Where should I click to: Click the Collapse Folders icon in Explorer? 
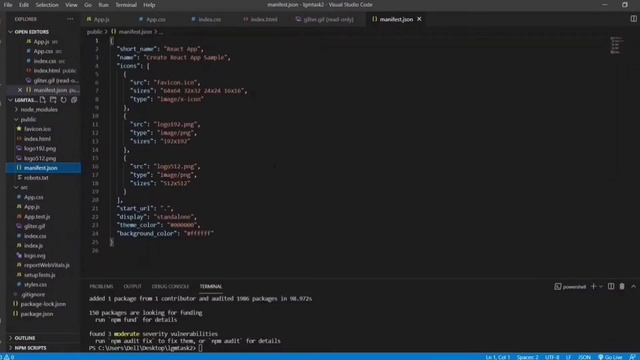(x=74, y=100)
